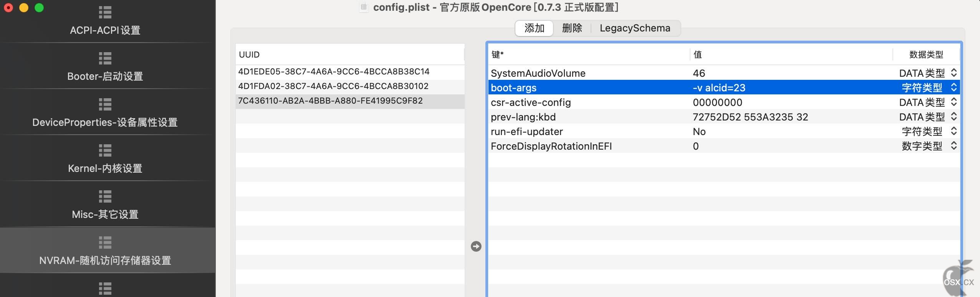Click the Kernel settings list icon
This screenshot has height=297, width=980.
(x=105, y=150)
